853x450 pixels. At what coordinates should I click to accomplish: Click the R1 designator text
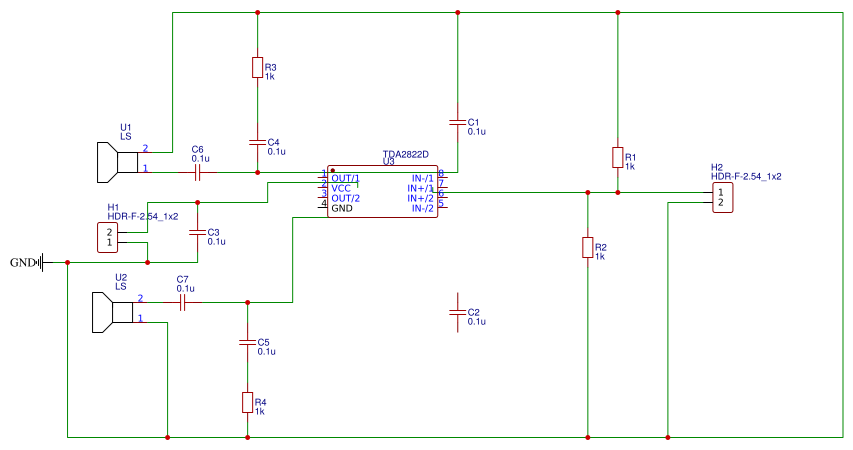click(631, 157)
